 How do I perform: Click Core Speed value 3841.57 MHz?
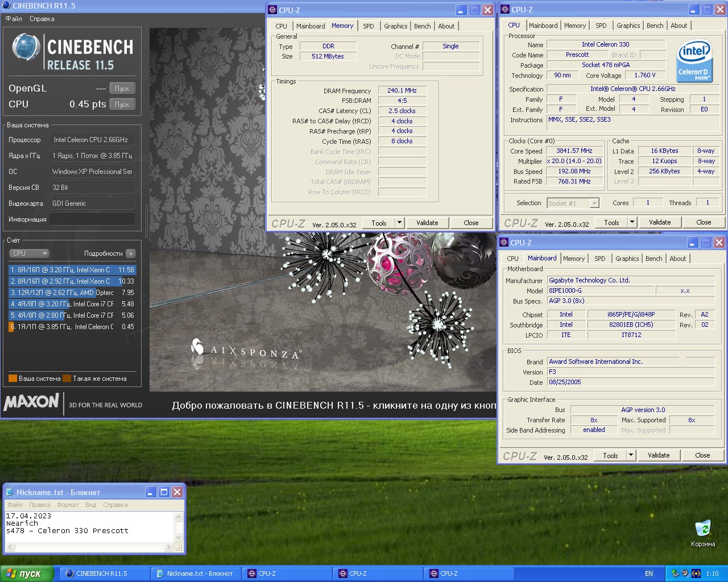pyautogui.click(x=574, y=151)
